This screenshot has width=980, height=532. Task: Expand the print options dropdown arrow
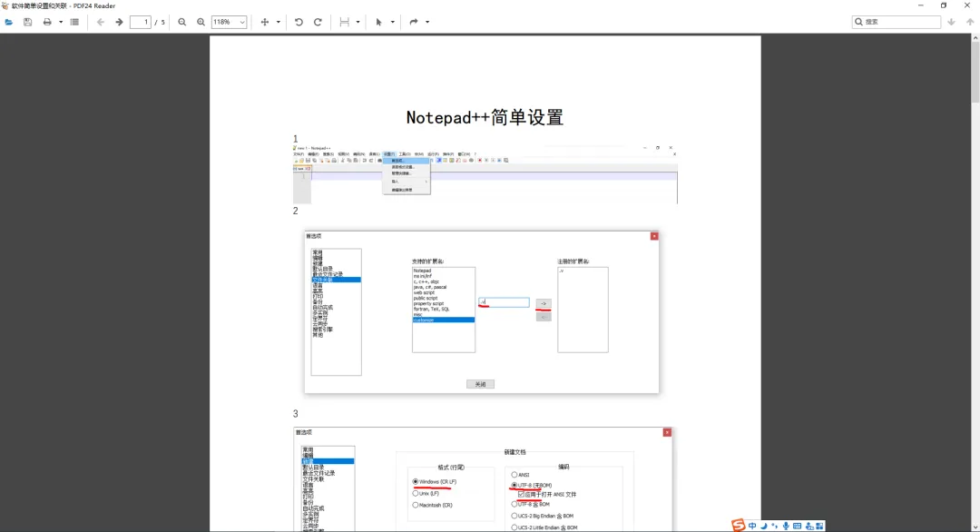click(x=61, y=22)
